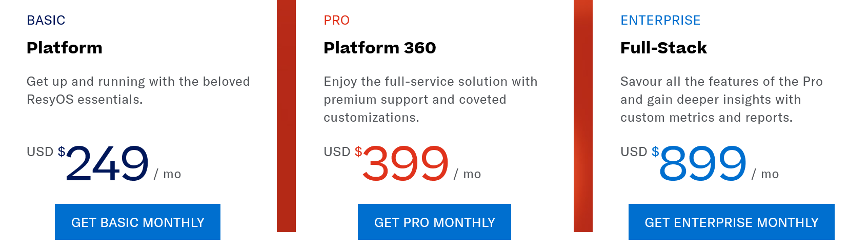868x246 pixels.
Task: Click the "/ mo" text after 899
Action: (x=765, y=174)
